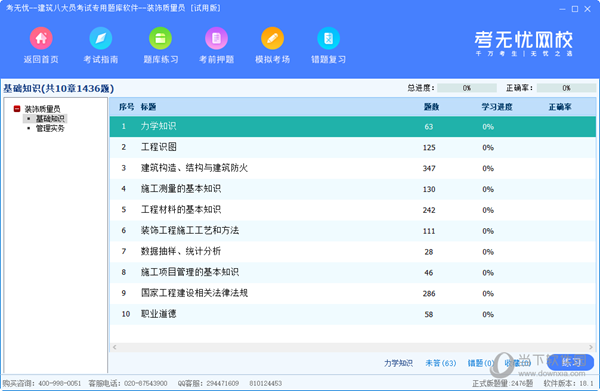The height and width of the screenshot is (391, 600).
Task: Click the 返回首页 home icon
Action: 41,38
